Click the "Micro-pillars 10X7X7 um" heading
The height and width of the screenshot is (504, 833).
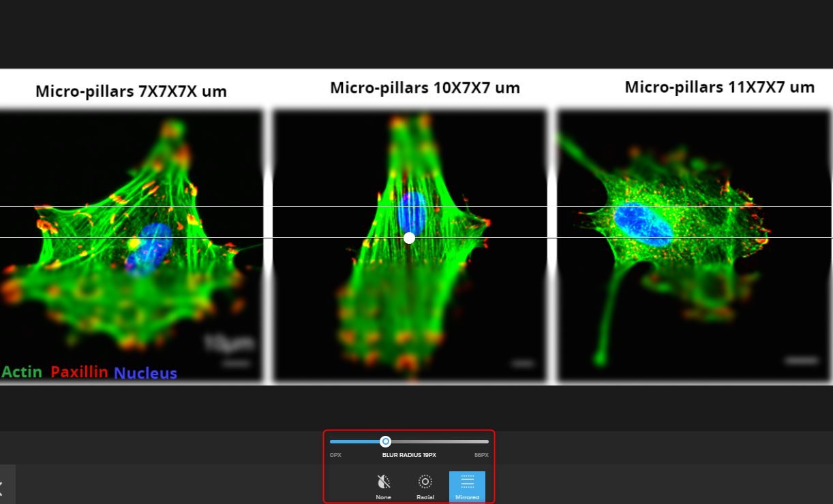425,88
